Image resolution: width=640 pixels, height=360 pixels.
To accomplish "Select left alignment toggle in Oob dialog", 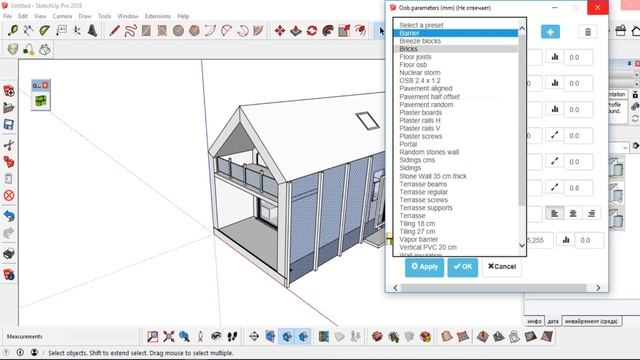I will pos(554,213).
